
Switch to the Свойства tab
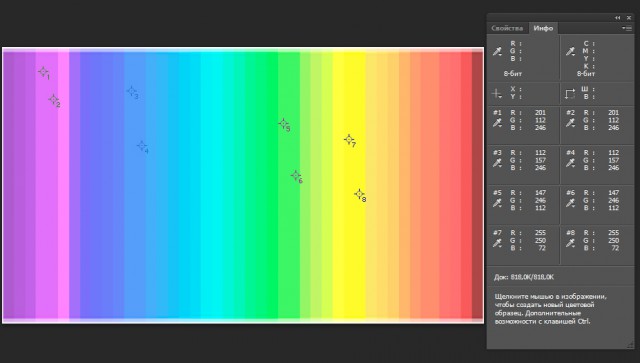click(507, 28)
